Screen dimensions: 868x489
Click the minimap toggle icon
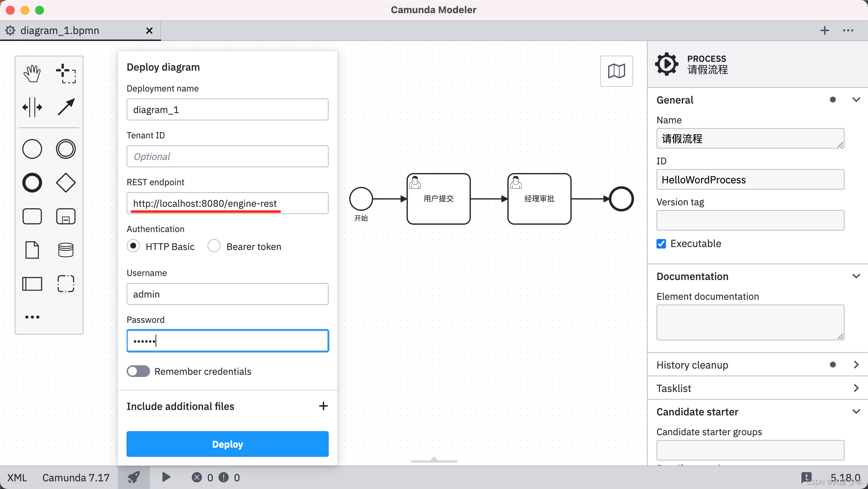[x=617, y=72]
